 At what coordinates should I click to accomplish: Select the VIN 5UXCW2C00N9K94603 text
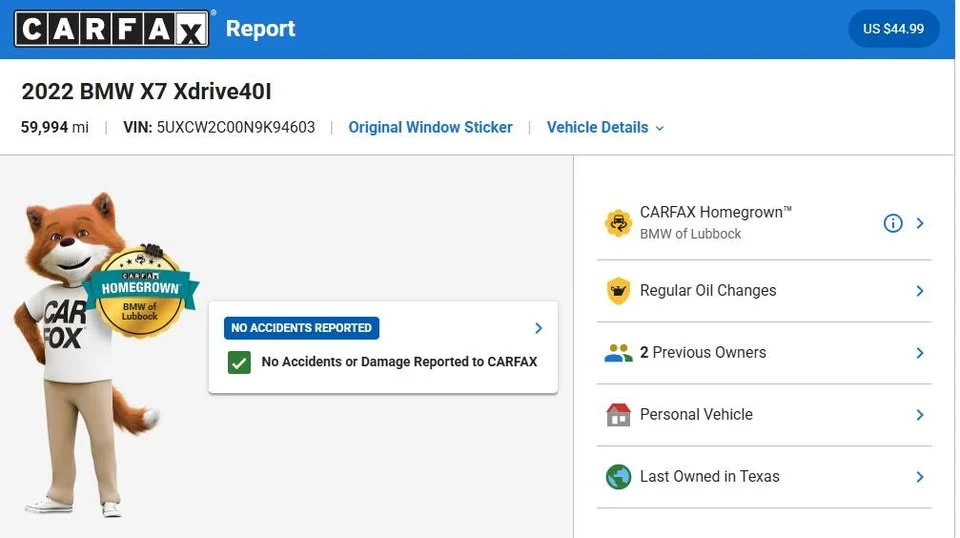219,127
